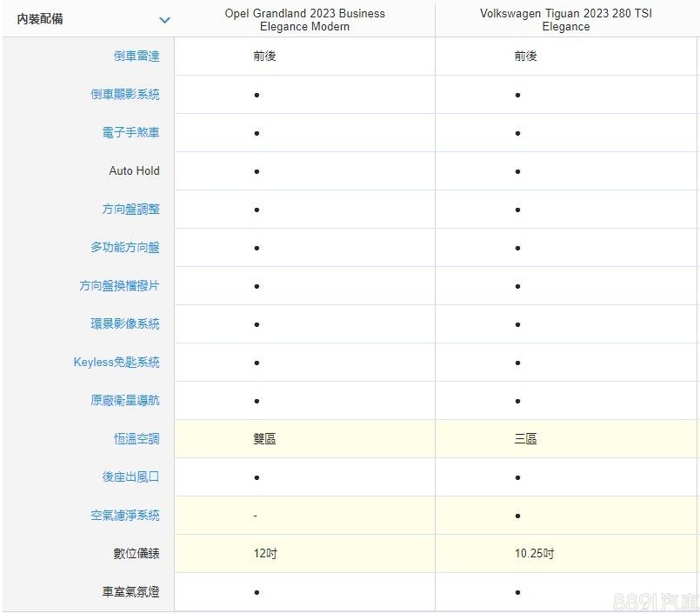Screen dimensions: 700x613
Task: Open the 原廠衛星導航 link
Action: pos(124,401)
